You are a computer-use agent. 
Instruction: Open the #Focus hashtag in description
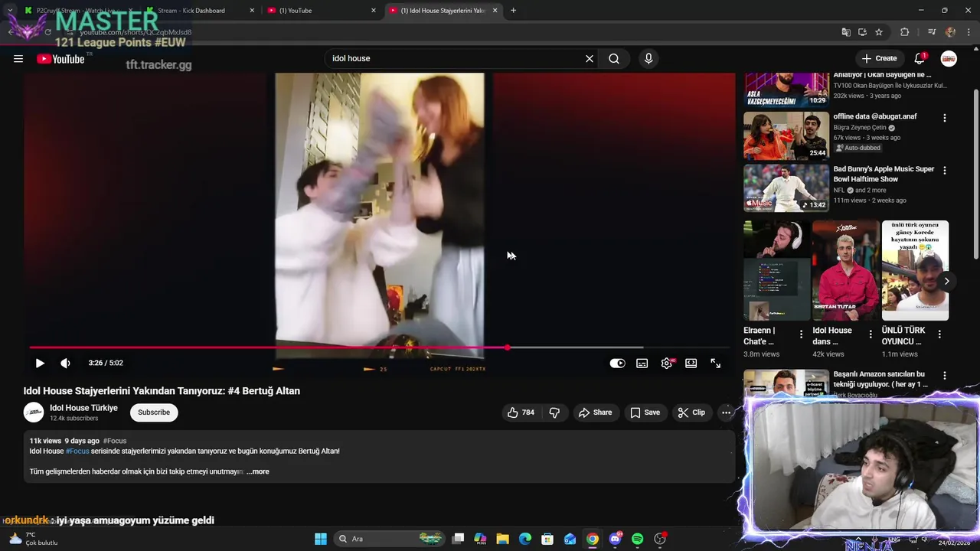pos(77,452)
